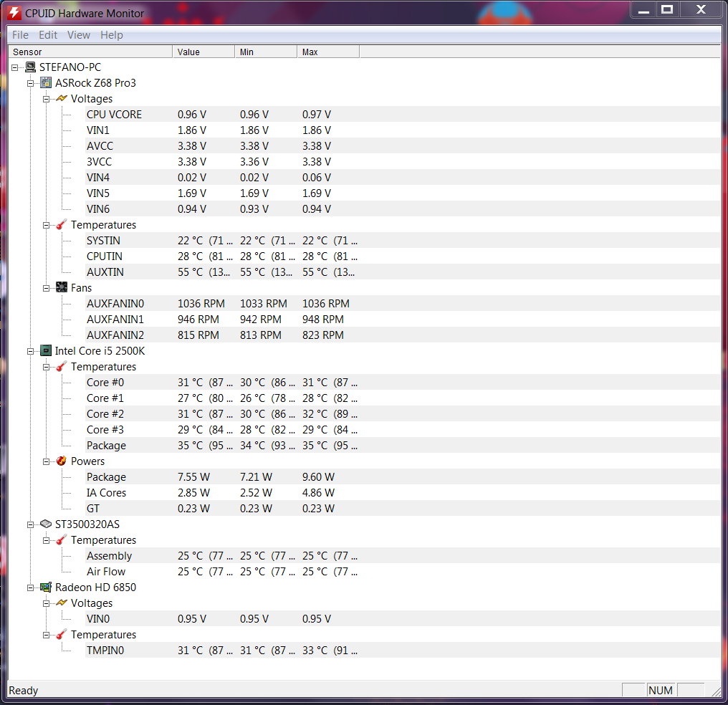Collapse the ST3500320AS drive node
Screen dimensions: 728x705
tap(31, 525)
